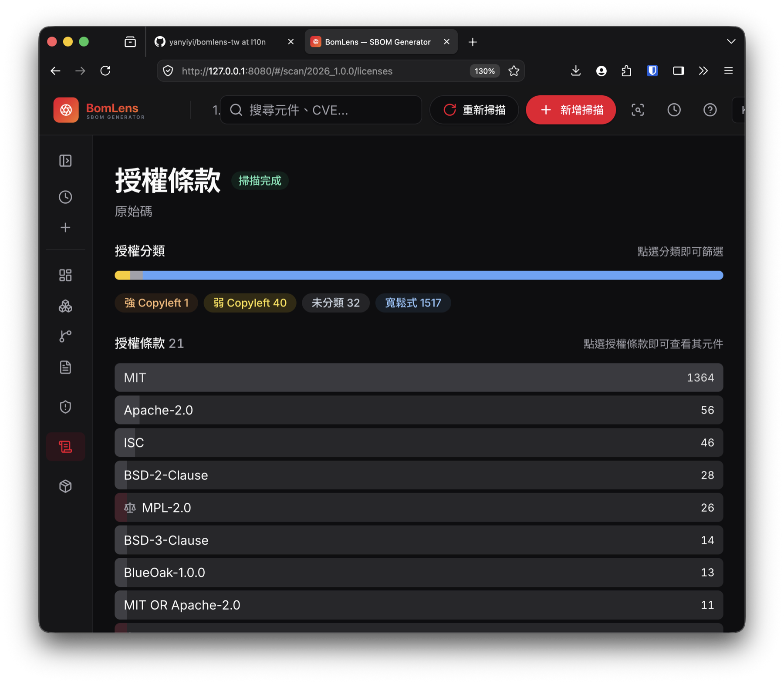The width and height of the screenshot is (784, 684).
Task: Open the components cubes icon in sidebar
Action: pos(65,306)
